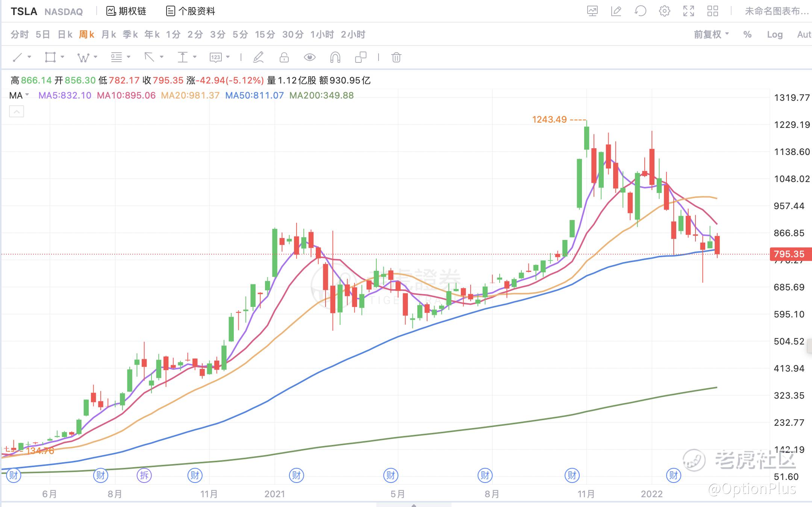Open 个股资料 stock profile
The height and width of the screenshot is (507, 812).
191,11
